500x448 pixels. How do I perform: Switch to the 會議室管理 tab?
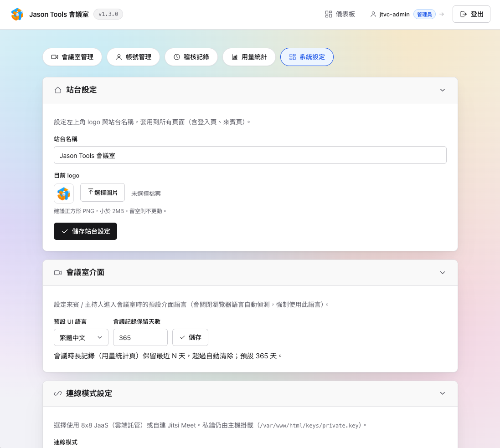pyautogui.click(x=72, y=57)
